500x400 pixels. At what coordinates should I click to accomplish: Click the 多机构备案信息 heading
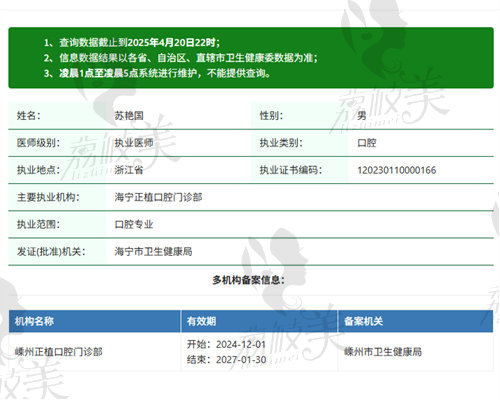click(x=249, y=280)
